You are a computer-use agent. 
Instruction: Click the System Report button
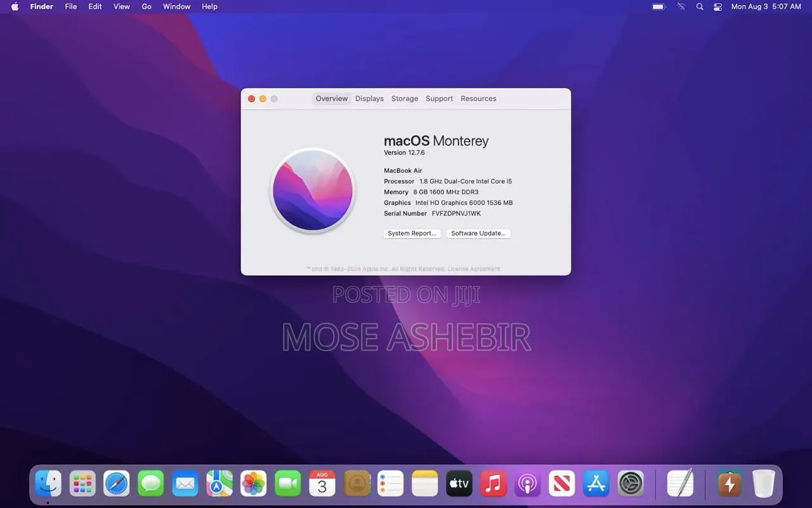pos(412,233)
